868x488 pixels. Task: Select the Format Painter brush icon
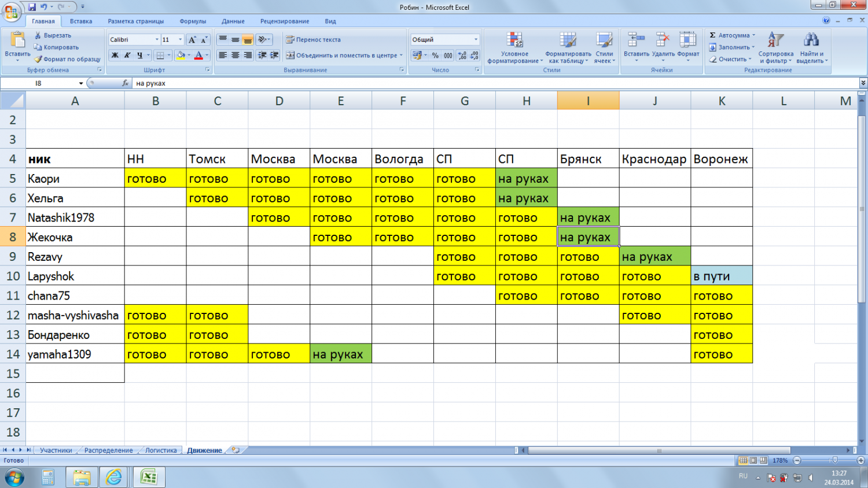pyautogui.click(x=38, y=59)
